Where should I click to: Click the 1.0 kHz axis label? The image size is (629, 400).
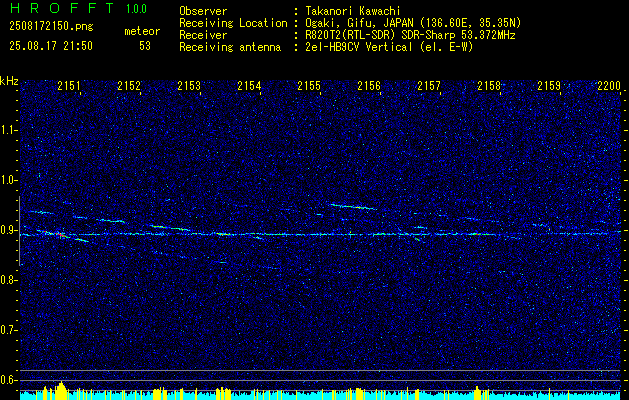click(9, 180)
